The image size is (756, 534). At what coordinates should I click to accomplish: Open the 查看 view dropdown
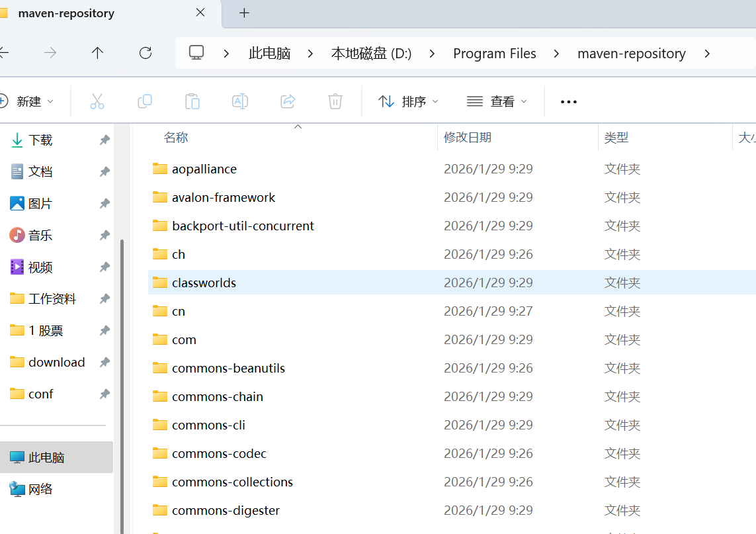[x=497, y=101]
